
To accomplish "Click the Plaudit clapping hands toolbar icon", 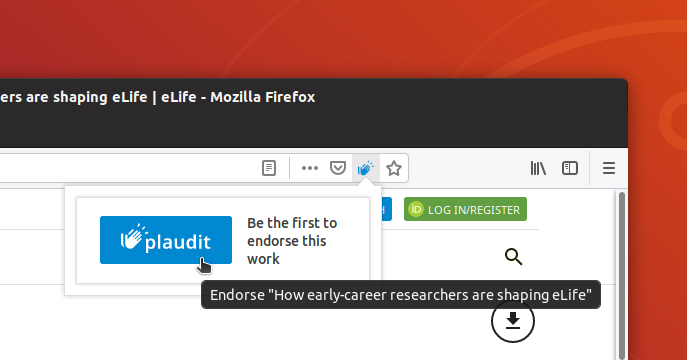I will 366,168.
